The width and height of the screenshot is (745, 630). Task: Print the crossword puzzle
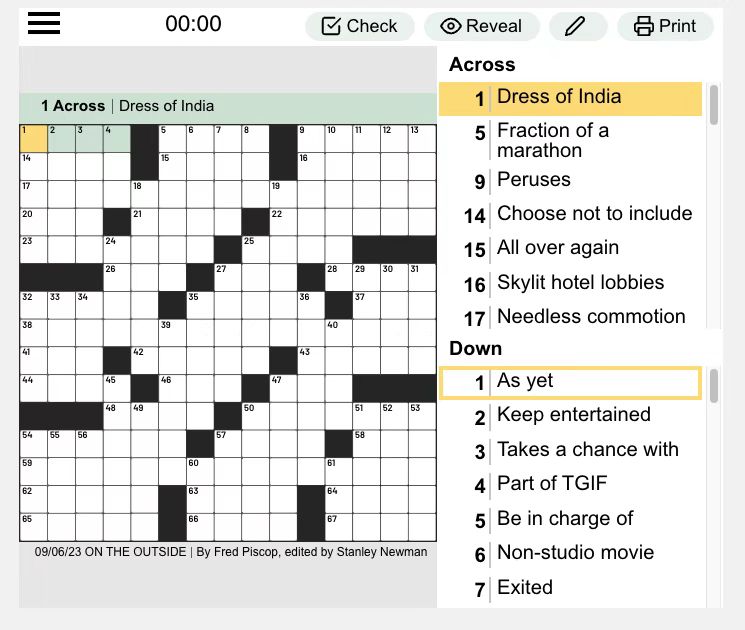point(665,26)
